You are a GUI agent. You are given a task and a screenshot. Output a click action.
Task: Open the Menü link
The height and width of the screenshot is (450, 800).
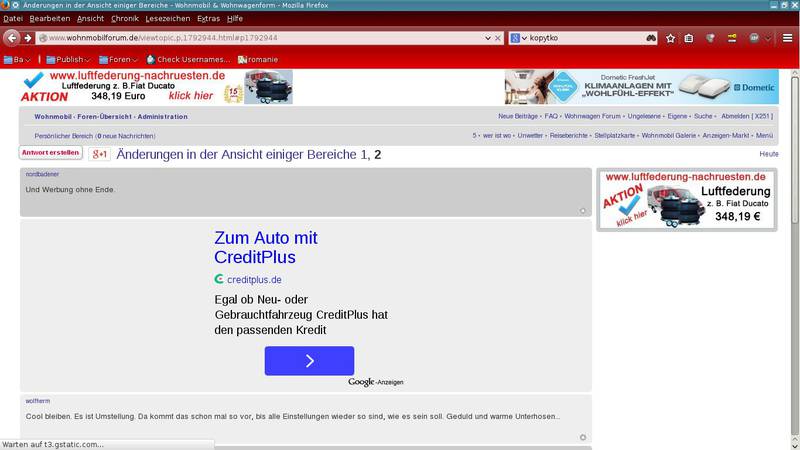[764, 136]
